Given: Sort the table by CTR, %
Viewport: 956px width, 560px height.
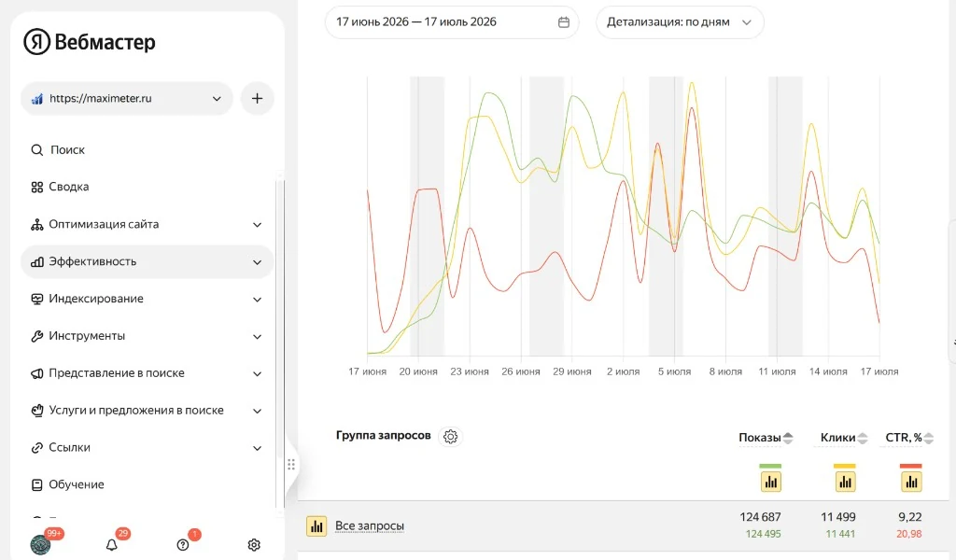Looking at the screenshot, I should pos(908,438).
